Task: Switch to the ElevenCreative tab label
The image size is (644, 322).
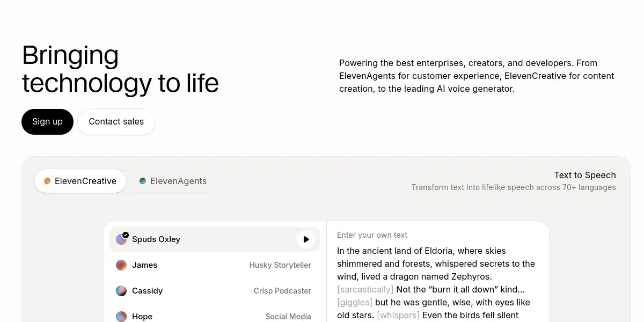Action: click(85, 181)
